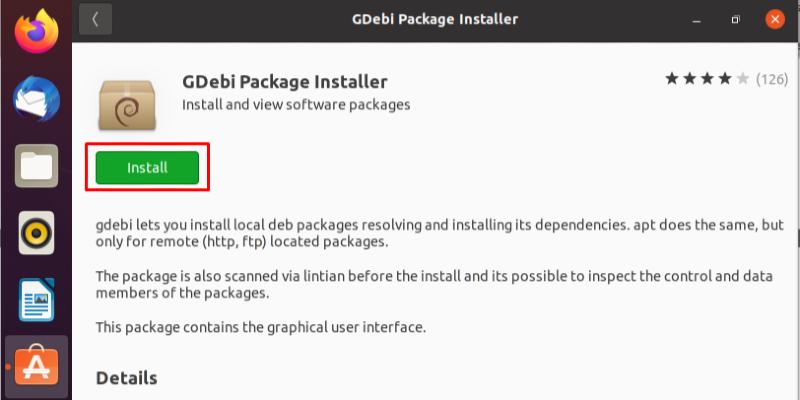Click the "Install and view software packages" subtitle
Screen dimensions: 800x400
[296, 104]
